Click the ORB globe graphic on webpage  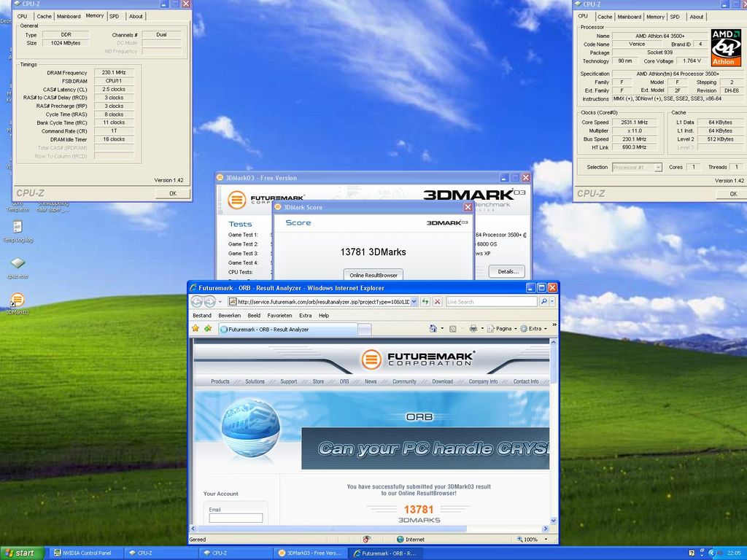click(x=251, y=427)
